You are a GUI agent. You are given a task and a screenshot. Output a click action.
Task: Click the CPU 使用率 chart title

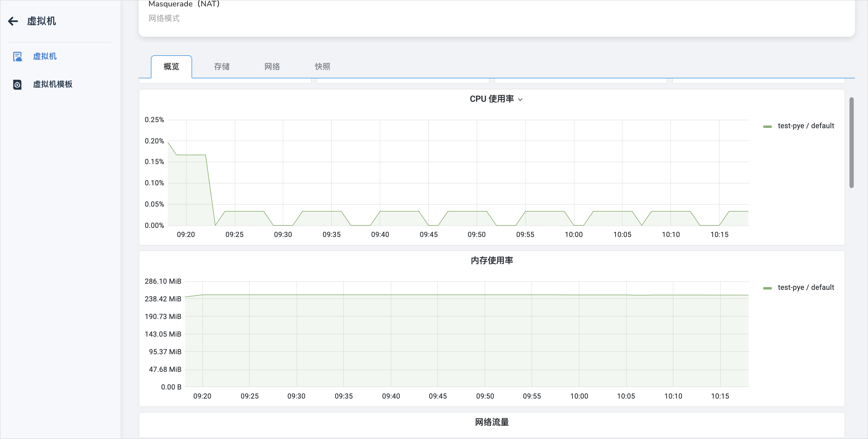[492, 99]
